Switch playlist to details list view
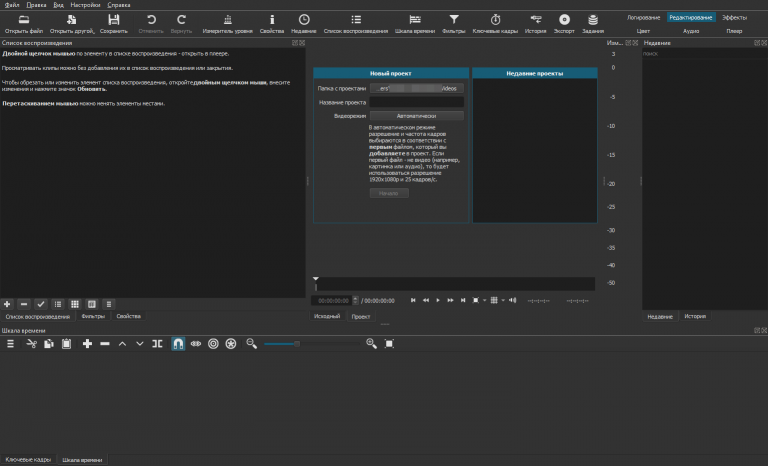 pyautogui.click(x=58, y=304)
